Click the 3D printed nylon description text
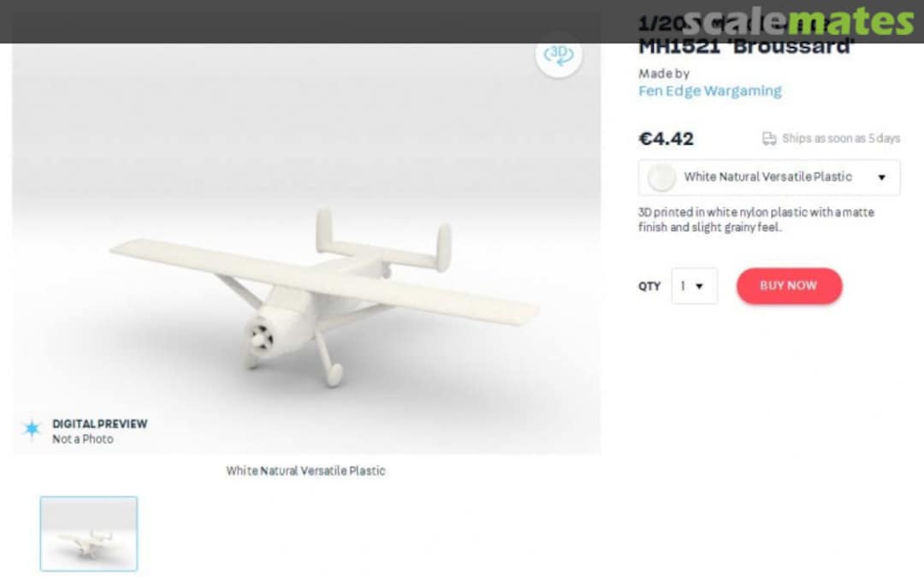 [x=756, y=220]
